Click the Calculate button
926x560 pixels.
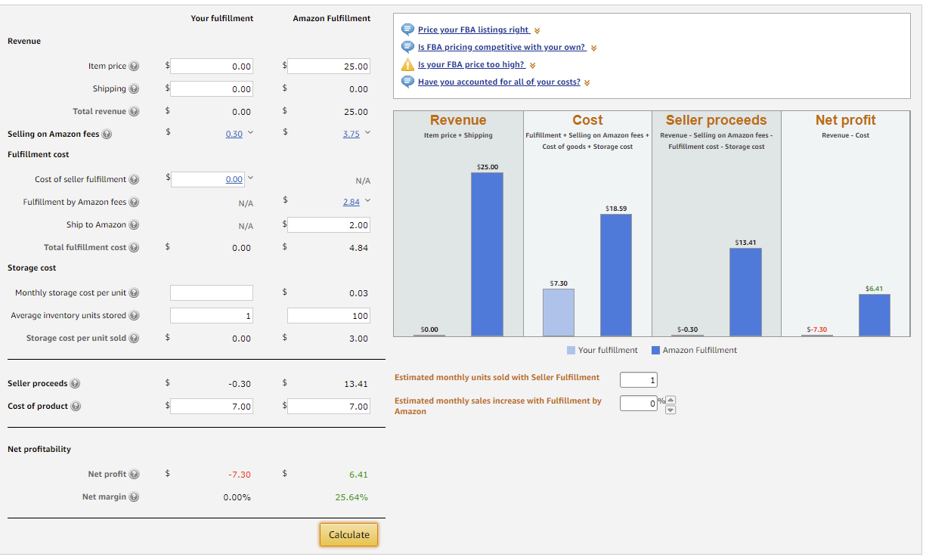tap(348, 534)
